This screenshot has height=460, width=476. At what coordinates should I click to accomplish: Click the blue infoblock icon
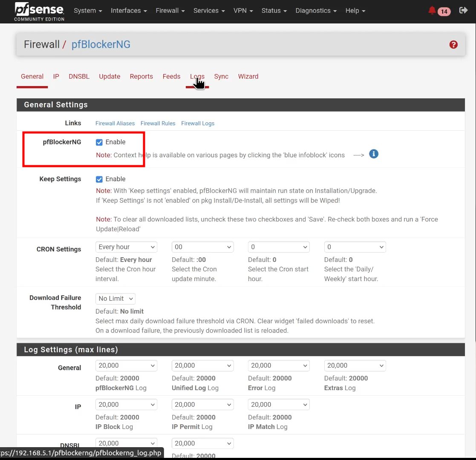[x=373, y=154]
